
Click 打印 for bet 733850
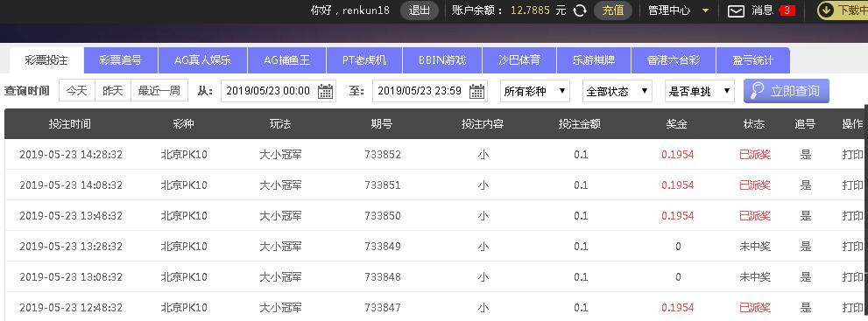852,215
